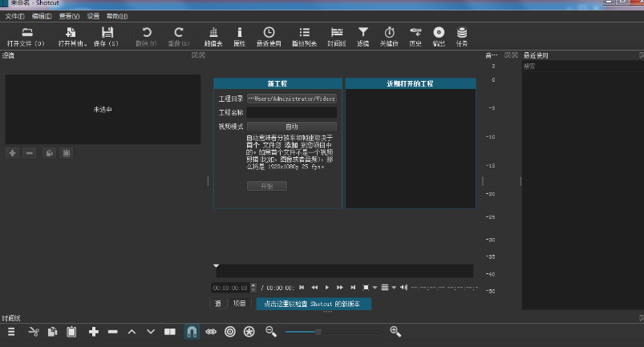Copy filters in the filters panel
This screenshot has height=347, width=644.
coord(49,153)
